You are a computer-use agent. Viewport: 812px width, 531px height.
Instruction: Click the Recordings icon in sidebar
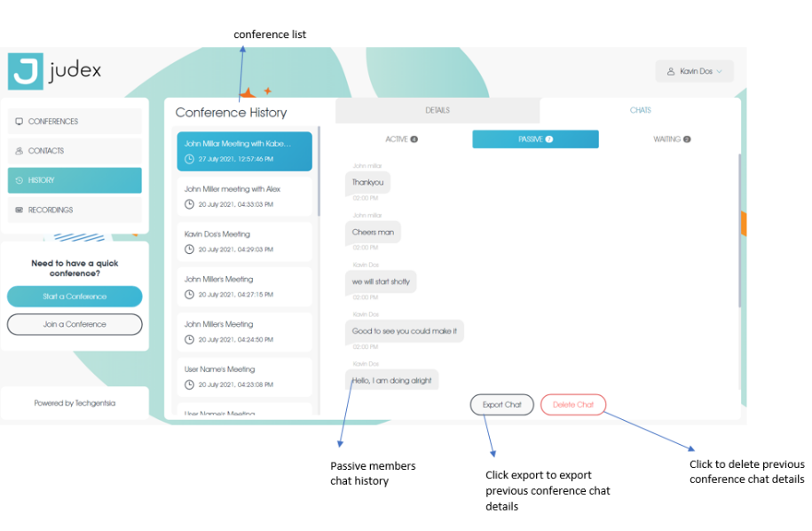(20, 210)
